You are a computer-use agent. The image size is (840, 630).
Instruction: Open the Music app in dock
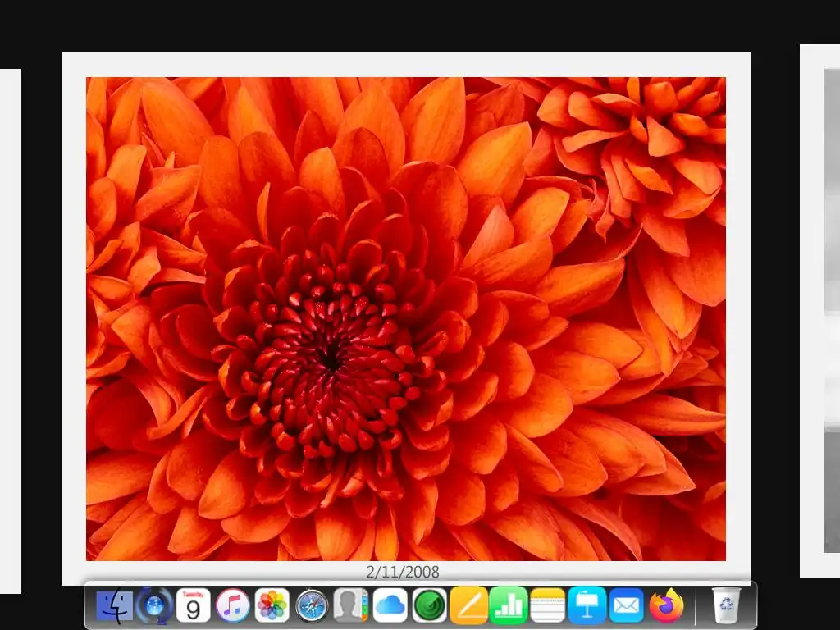[232, 605]
